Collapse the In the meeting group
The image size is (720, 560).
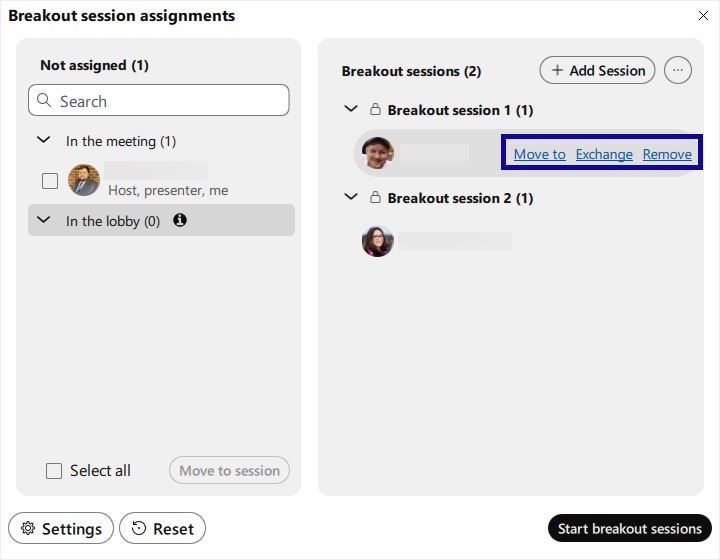tap(44, 140)
